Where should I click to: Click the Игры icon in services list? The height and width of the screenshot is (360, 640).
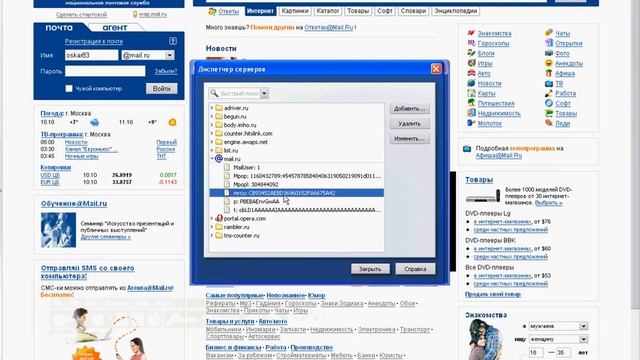pos(471,63)
